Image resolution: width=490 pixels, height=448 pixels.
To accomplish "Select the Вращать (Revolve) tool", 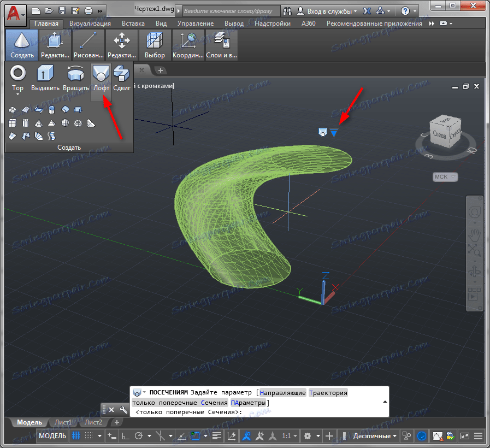I will 74,73.
